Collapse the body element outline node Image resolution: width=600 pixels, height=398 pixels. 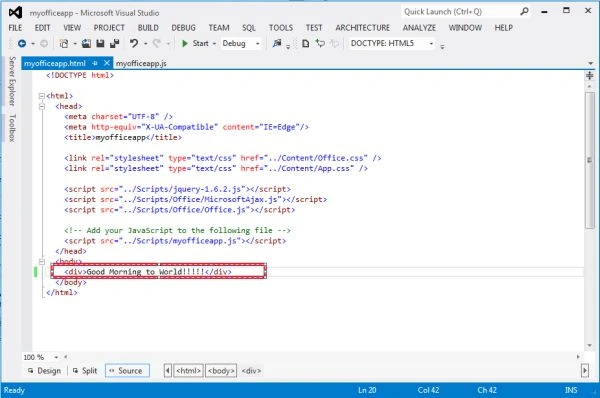[42, 262]
